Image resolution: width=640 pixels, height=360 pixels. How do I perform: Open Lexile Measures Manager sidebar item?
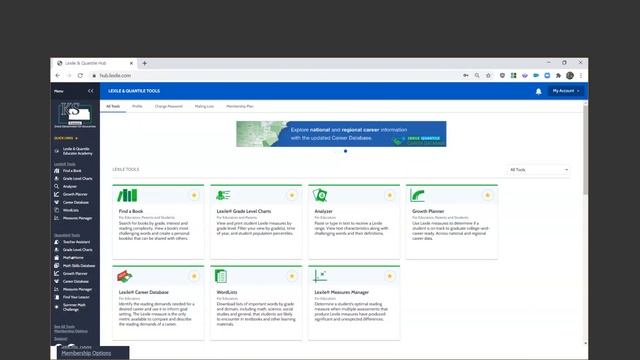[77, 218]
